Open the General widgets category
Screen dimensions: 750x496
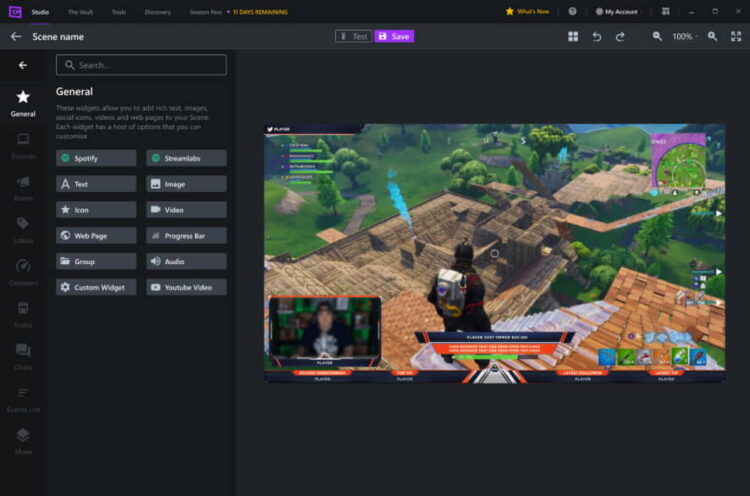[x=23, y=103]
